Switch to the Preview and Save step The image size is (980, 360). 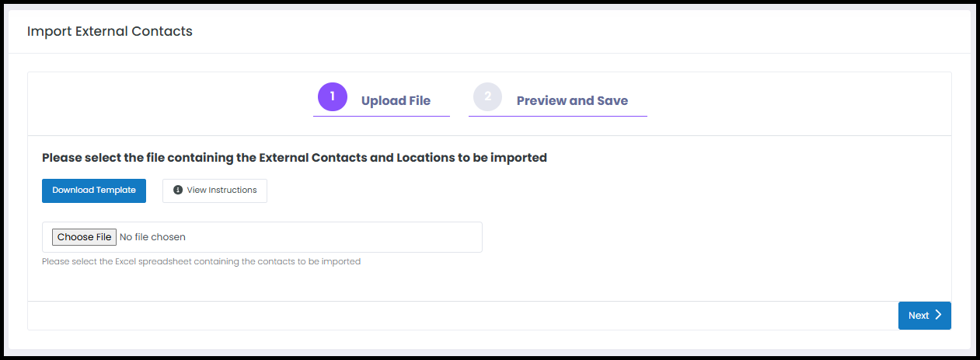click(x=572, y=100)
